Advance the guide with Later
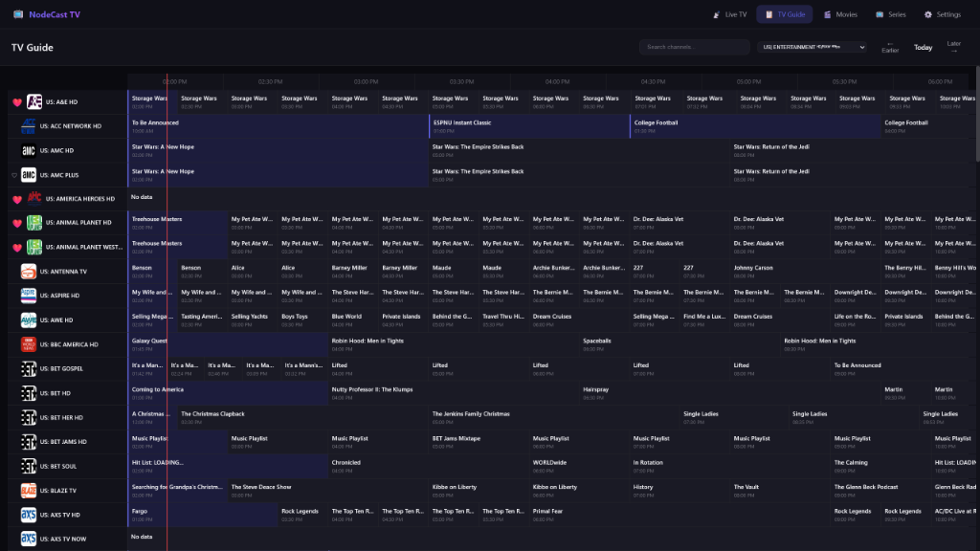The height and width of the screenshot is (551, 980). pyautogui.click(x=954, y=47)
